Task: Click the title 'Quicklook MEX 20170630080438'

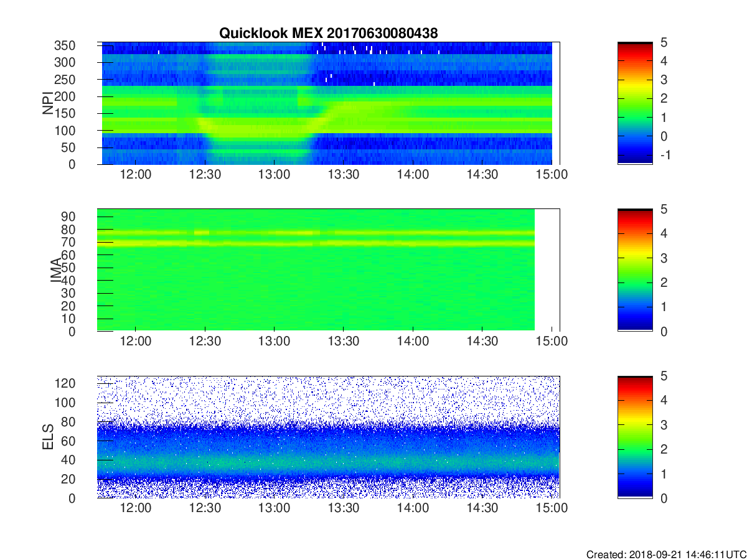Action: (x=329, y=34)
